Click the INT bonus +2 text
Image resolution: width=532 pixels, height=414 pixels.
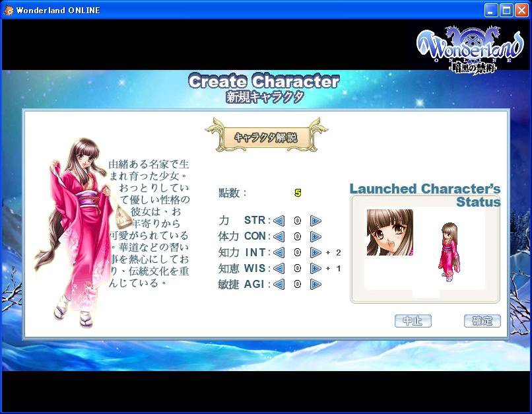[333, 253]
